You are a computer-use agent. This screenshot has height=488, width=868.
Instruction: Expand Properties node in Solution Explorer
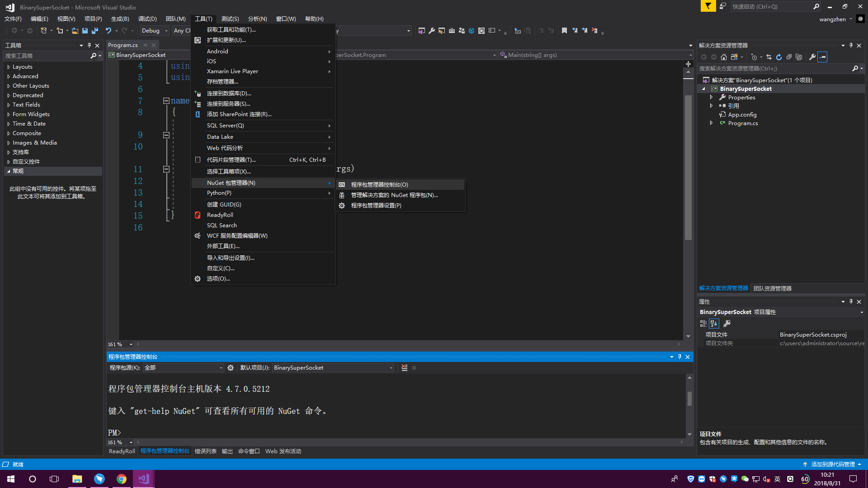tap(711, 98)
